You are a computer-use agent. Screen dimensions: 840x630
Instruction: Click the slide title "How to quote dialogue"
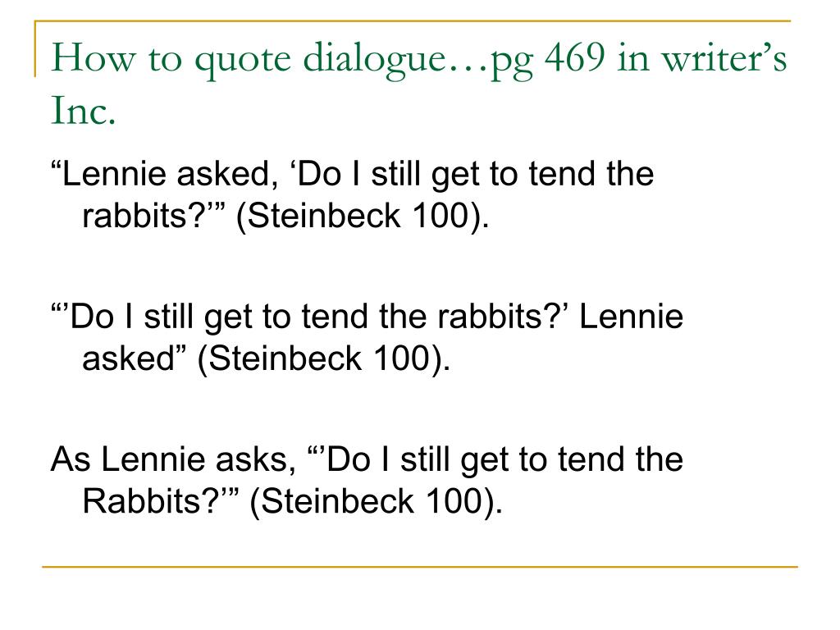pos(249,58)
